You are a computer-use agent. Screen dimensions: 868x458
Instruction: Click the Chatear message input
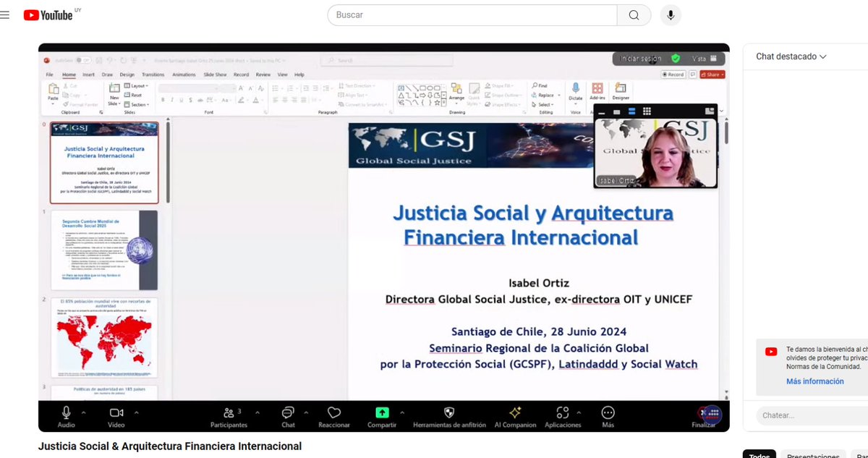[813, 415]
